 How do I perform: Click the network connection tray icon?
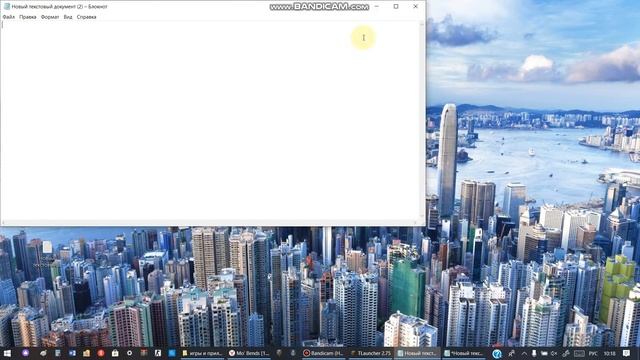[x=565, y=353]
